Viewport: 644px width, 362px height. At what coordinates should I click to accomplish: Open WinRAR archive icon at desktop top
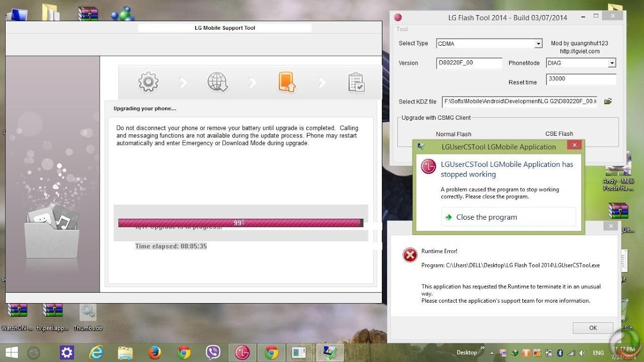pos(88,13)
